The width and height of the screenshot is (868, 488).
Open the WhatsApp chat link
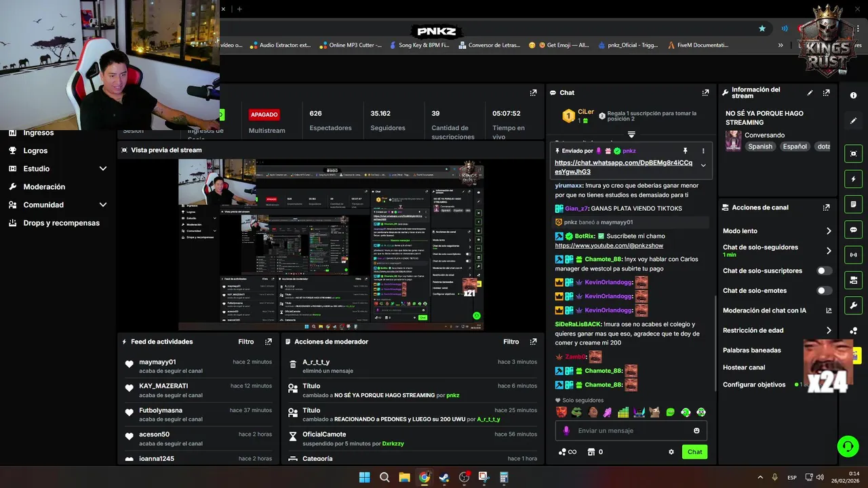624,167
